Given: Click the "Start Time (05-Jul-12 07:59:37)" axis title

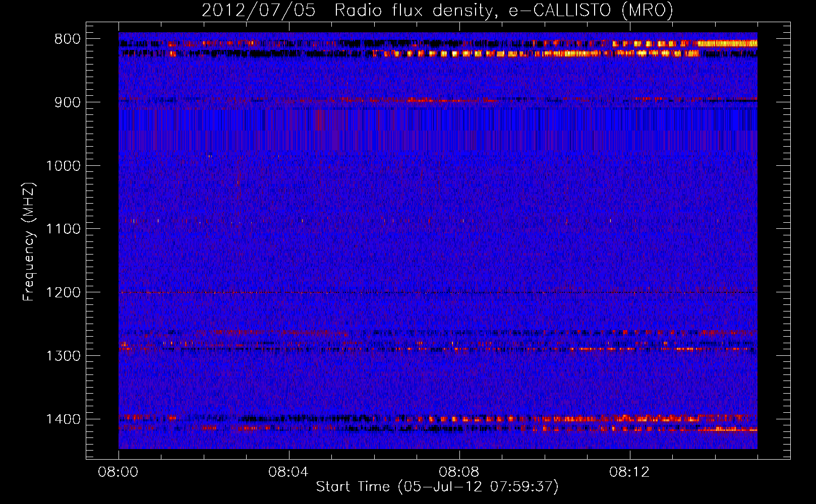Looking at the screenshot, I should [x=437, y=487].
